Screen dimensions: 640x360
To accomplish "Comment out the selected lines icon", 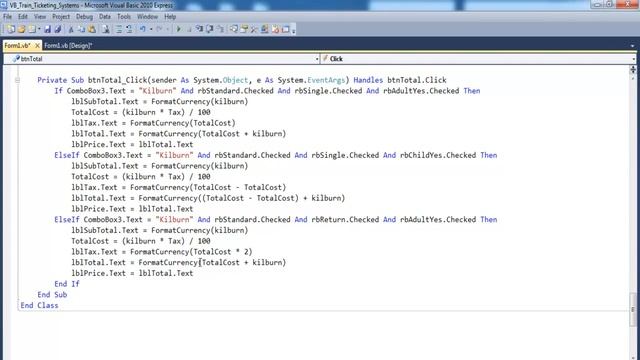I will coord(119,29).
